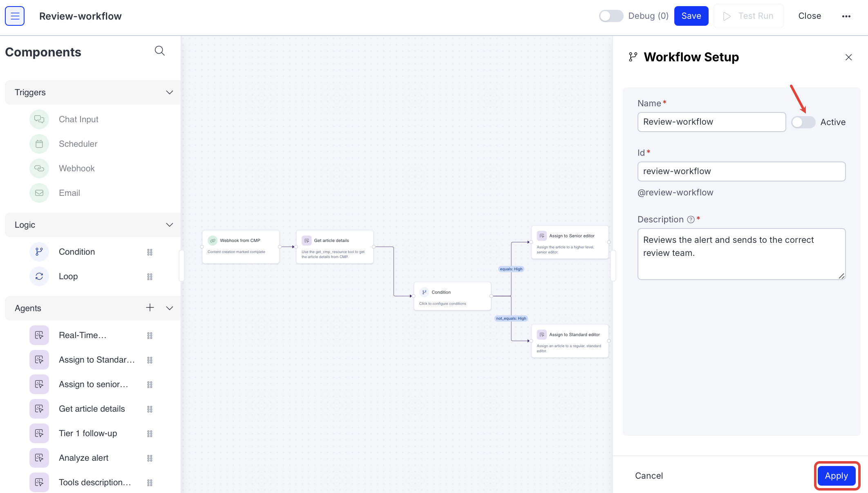
Task: Click the Components search magnifier icon
Action: point(159,51)
